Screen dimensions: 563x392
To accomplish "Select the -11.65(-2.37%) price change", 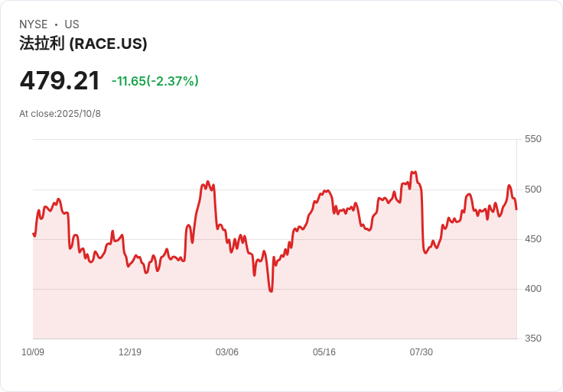I will (155, 81).
